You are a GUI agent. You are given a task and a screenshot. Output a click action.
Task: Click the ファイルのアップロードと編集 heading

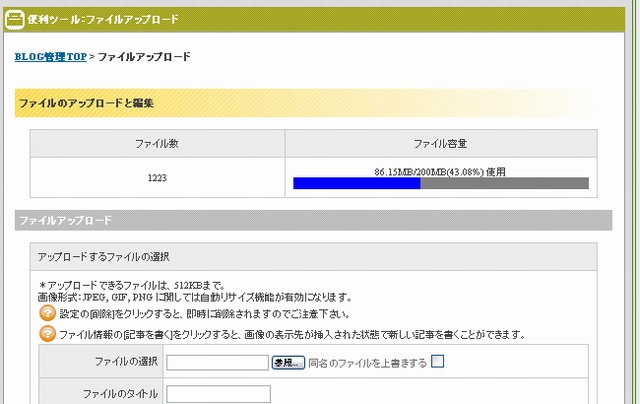86,103
